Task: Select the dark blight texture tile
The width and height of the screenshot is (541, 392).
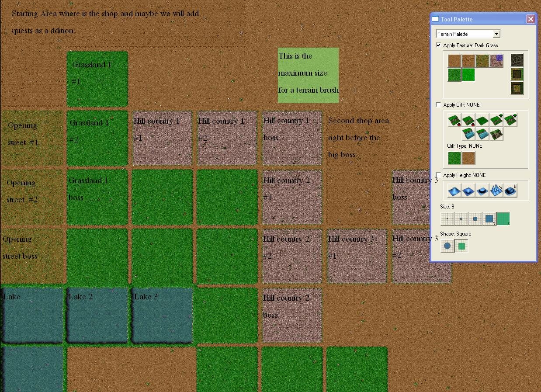Action: pos(517,61)
